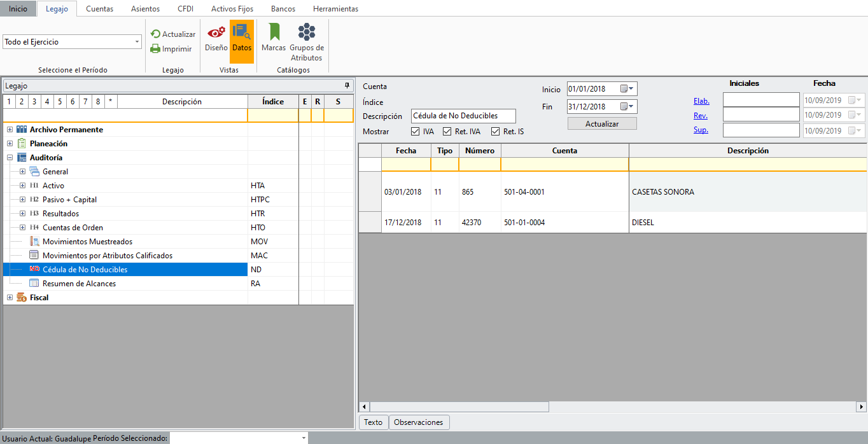Viewport: 868px width, 444px height.
Task: Collapse the Auditoría tree node
Action: click(10, 158)
